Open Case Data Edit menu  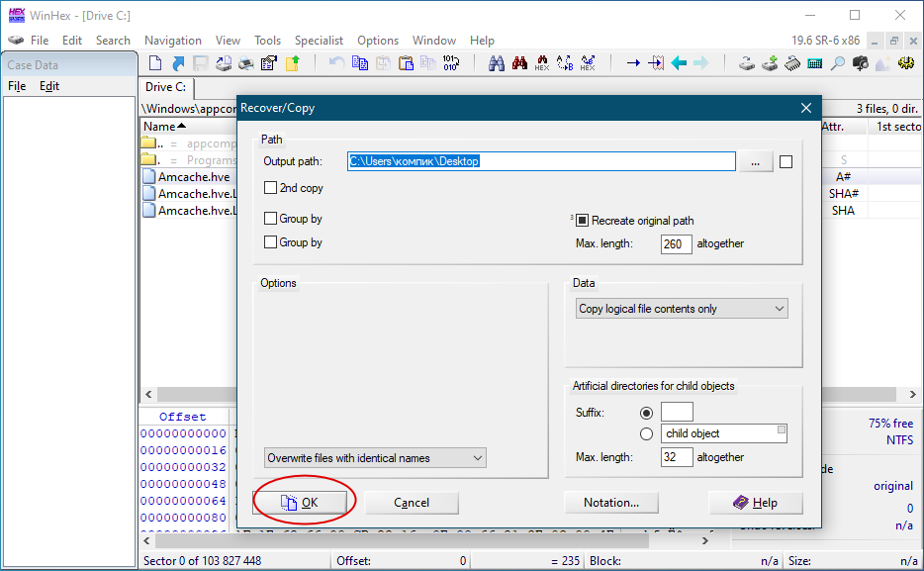click(x=49, y=86)
